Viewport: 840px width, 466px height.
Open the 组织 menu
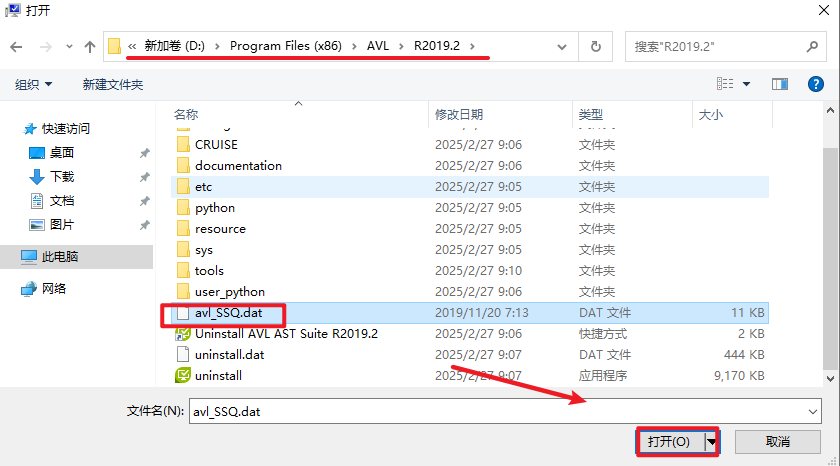33,84
